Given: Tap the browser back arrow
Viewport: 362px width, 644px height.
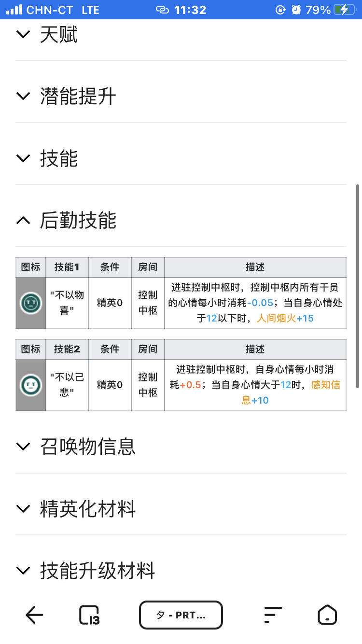Looking at the screenshot, I should pyautogui.click(x=34, y=615).
